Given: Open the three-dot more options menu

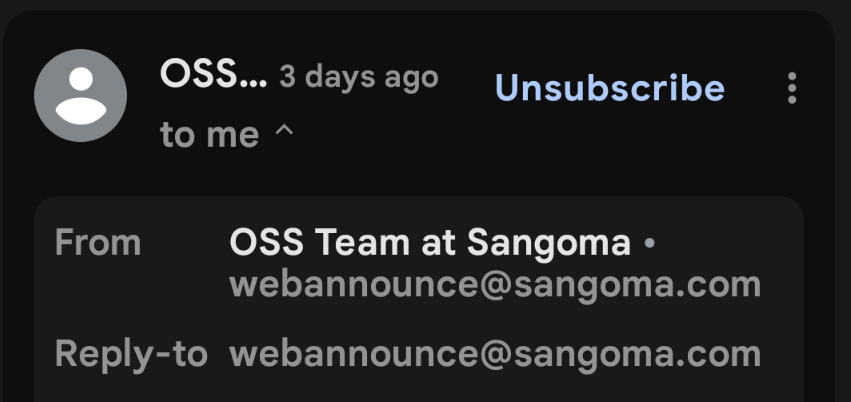Looking at the screenshot, I should tap(791, 89).
